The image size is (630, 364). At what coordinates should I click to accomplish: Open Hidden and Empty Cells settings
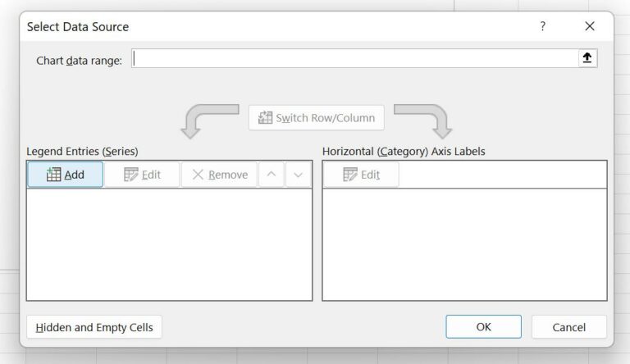(x=94, y=327)
